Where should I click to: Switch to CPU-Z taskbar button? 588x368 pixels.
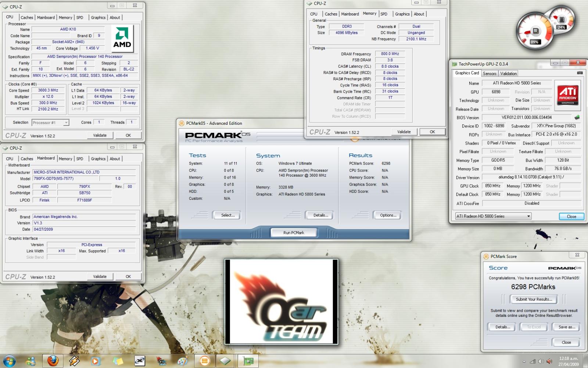tap(226, 361)
